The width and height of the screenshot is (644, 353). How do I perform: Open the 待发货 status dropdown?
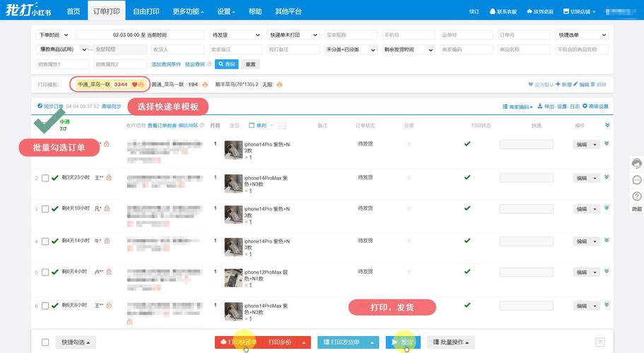click(x=235, y=35)
